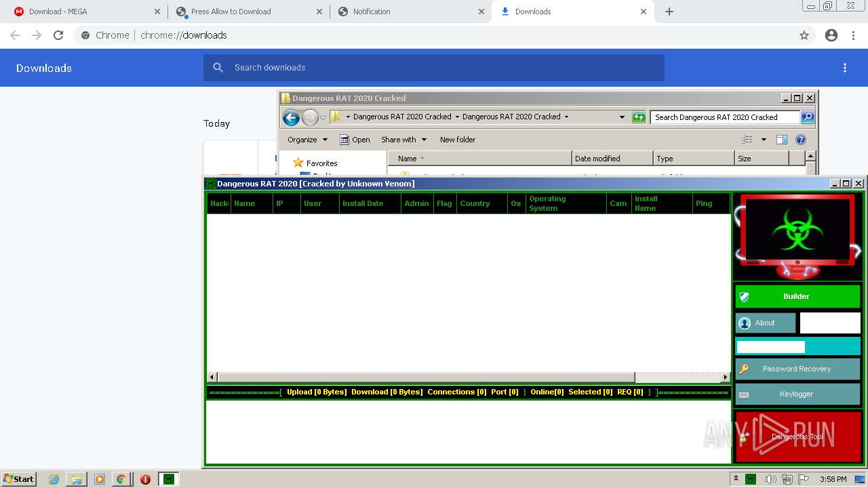Toggle the Explorer preview pane
Viewport: 868px width, 488px height.
click(781, 140)
